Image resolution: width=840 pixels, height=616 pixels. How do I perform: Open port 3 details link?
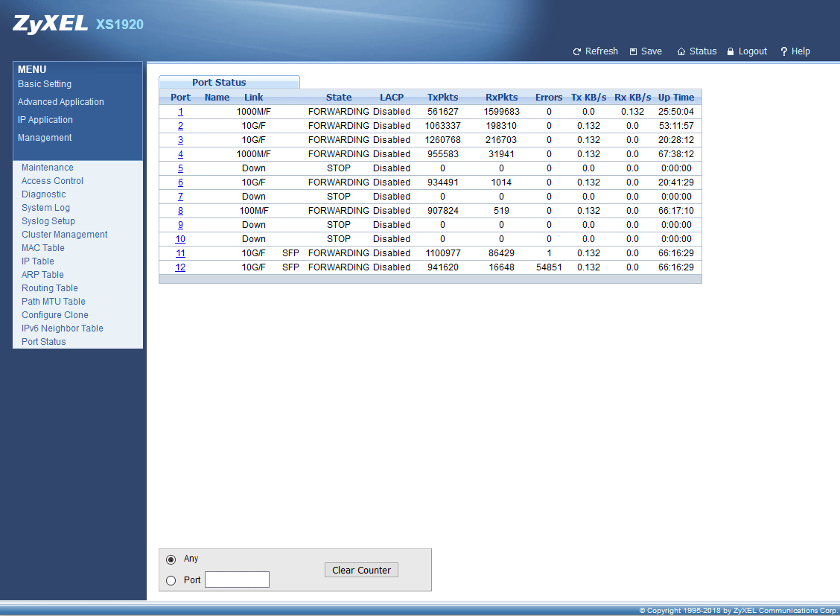click(x=180, y=140)
